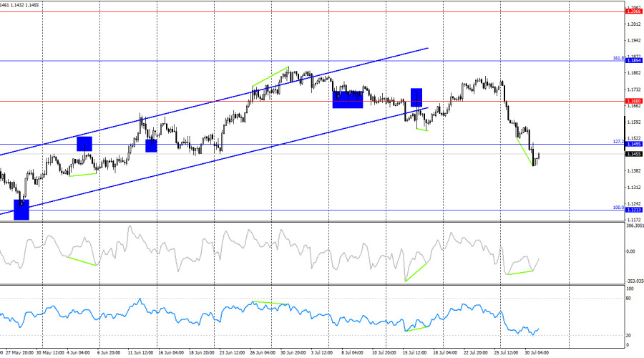
Task: Click the 4 Jun 04:00 time label
Action: (x=79, y=353)
